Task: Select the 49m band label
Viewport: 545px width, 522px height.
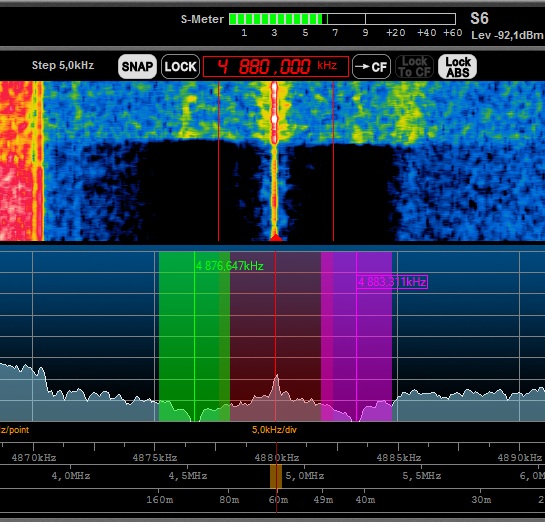Action: click(x=323, y=500)
